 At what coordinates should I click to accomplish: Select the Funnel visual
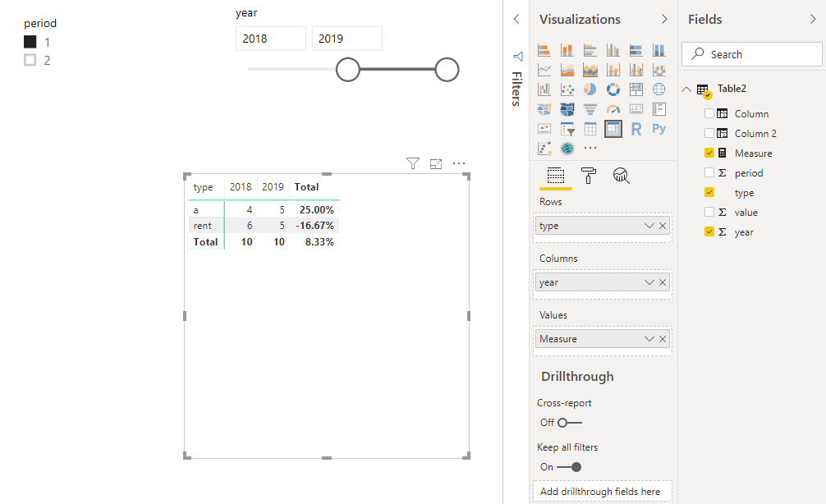pos(590,109)
